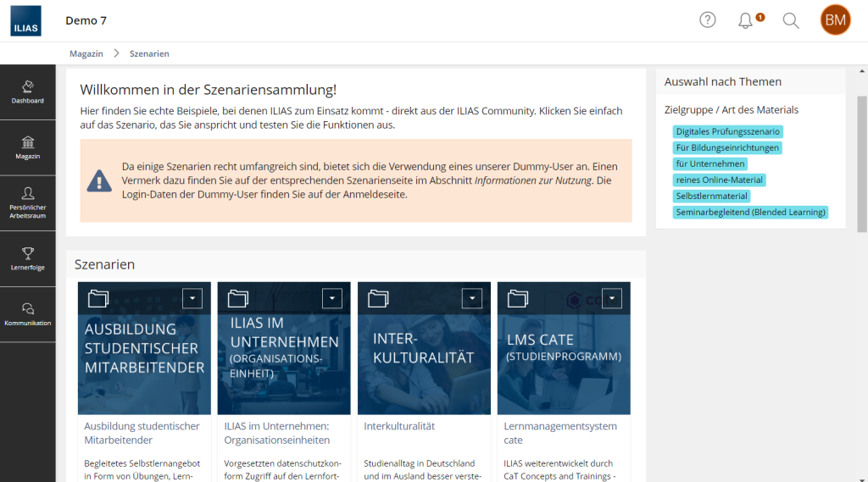Image resolution: width=868 pixels, height=482 pixels.
Task: Select the Digitales Prüfungsszenario tag
Action: point(727,131)
